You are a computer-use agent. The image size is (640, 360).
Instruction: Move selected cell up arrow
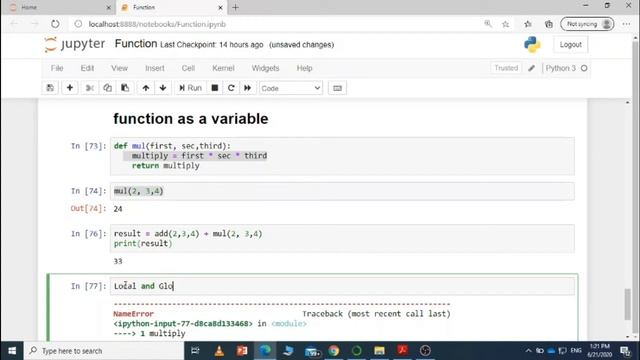click(146, 88)
